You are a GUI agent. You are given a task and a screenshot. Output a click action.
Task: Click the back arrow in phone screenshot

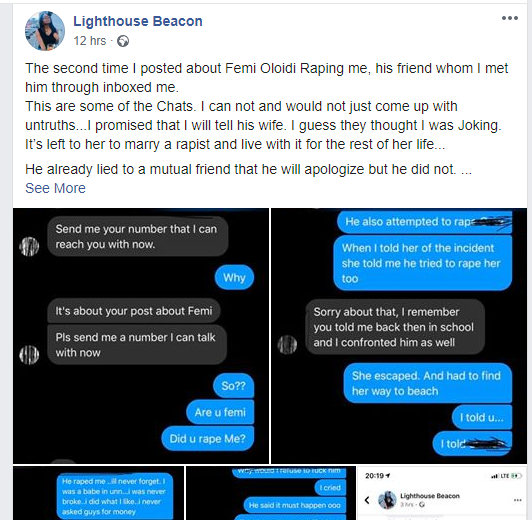[x=367, y=500]
